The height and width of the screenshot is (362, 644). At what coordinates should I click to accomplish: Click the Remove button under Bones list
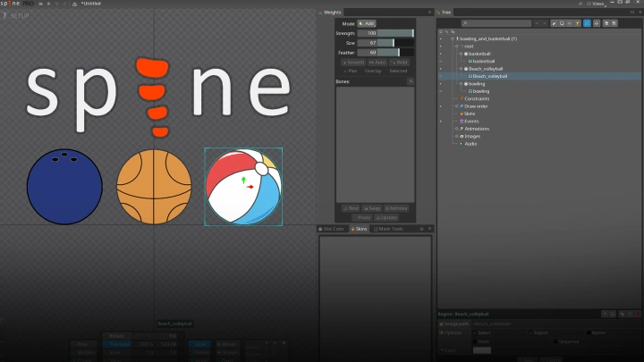(396, 208)
